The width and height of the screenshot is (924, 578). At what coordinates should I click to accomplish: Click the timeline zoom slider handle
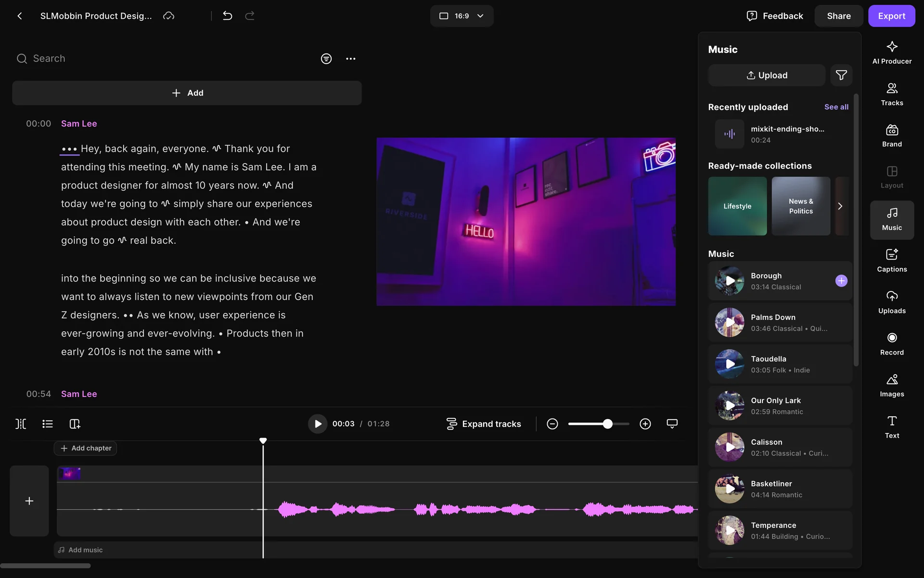607,424
